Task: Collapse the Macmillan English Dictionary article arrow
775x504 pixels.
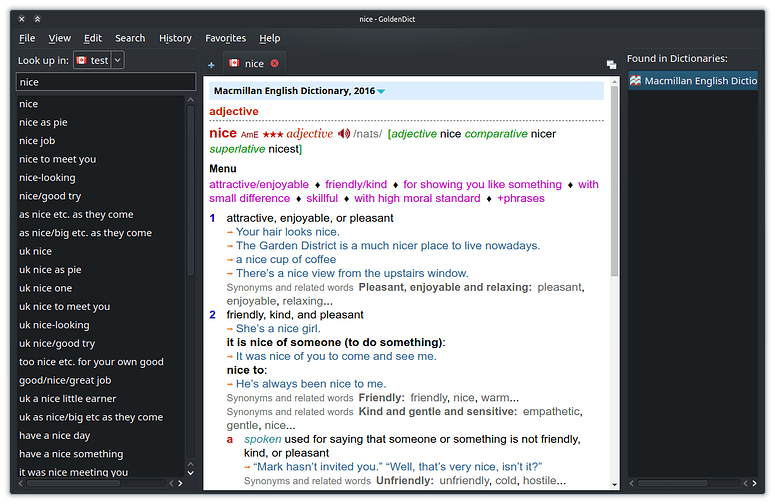Action: [381, 92]
